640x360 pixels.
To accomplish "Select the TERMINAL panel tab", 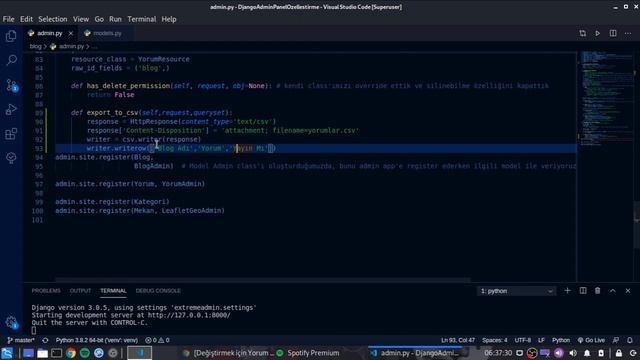I will [113, 291].
